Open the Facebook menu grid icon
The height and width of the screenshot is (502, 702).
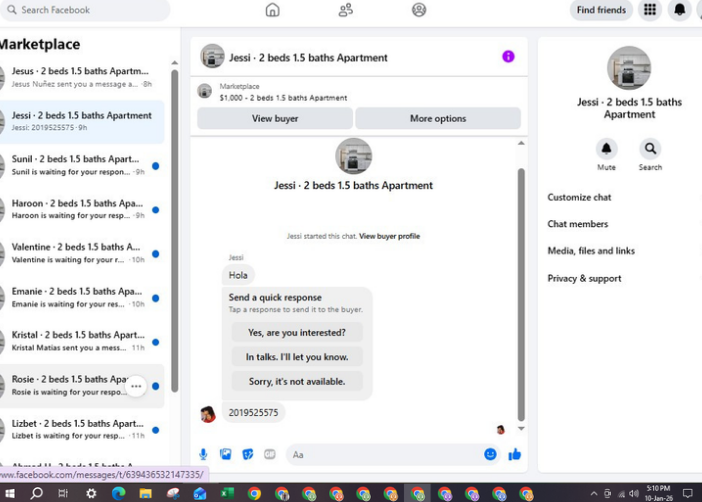click(x=650, y=10)
